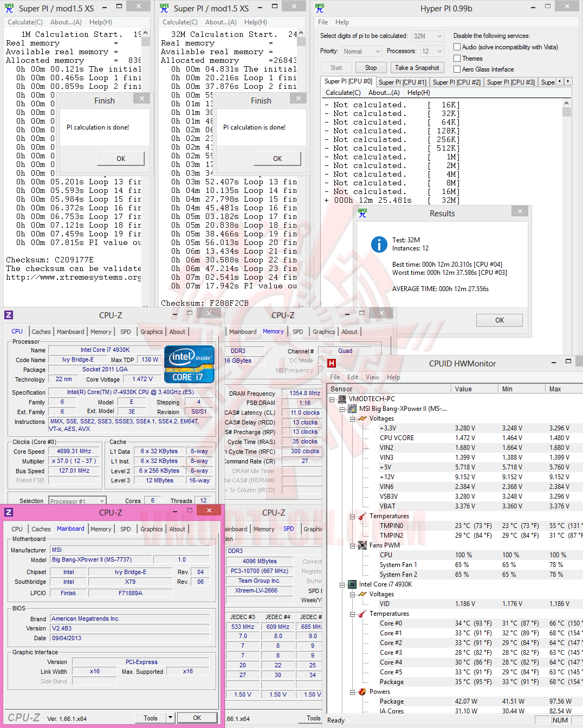Click the Intel Core i7 inside logo in CPU-Z
Screen dimensions: 583x728
click(189, 364)
